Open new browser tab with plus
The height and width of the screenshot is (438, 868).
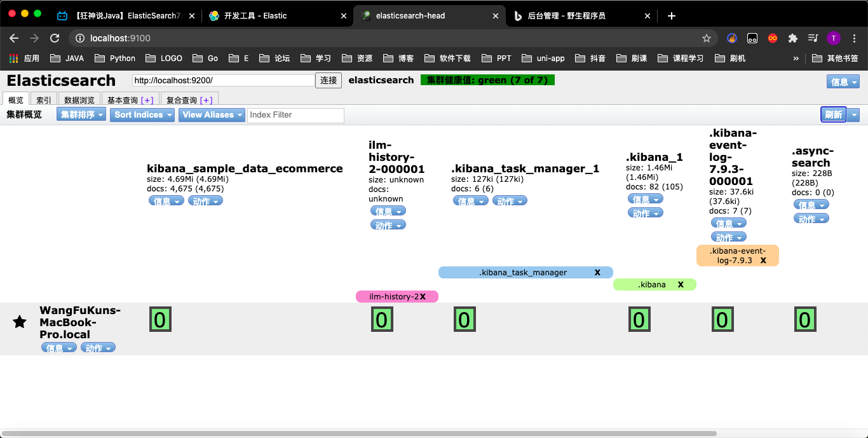coord(672,16)
